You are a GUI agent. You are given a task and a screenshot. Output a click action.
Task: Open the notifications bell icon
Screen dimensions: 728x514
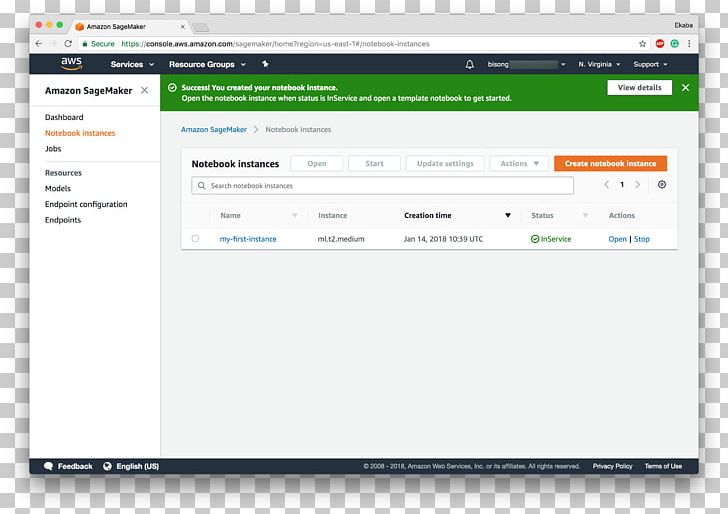coord(470,64)
